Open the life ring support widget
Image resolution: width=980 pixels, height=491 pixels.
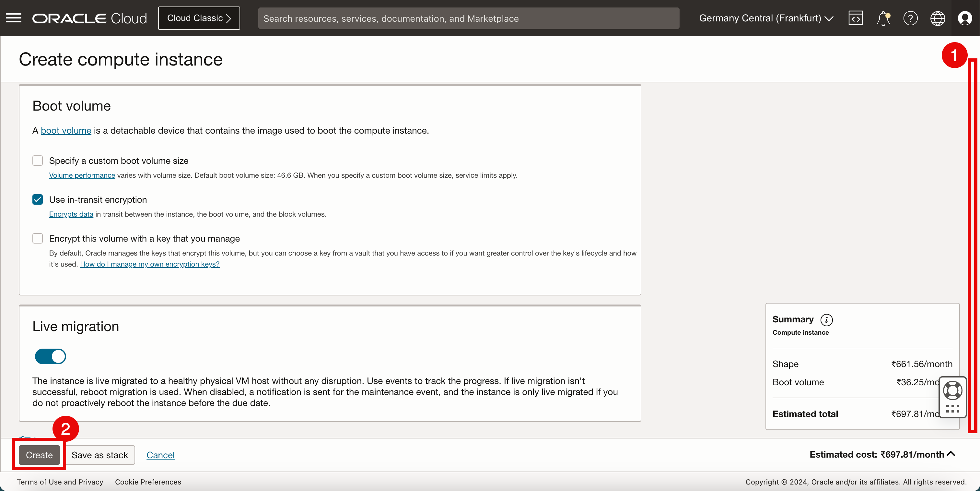click(x=952, y=390)
